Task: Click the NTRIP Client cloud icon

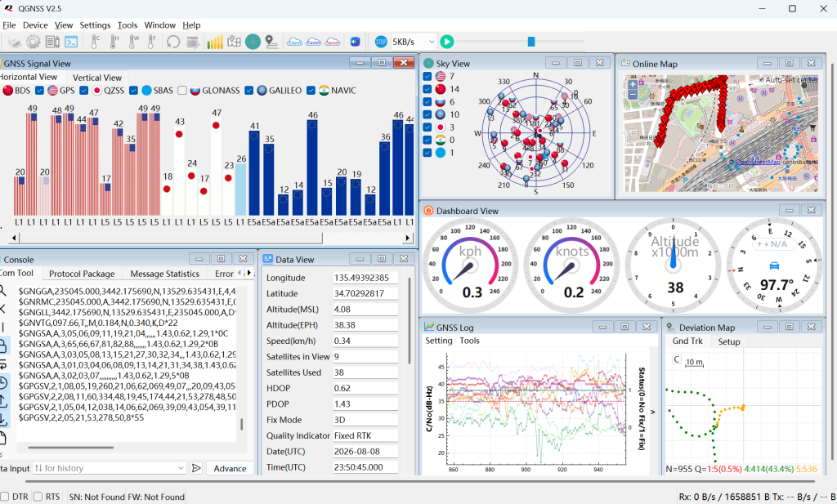Action: 294,42
